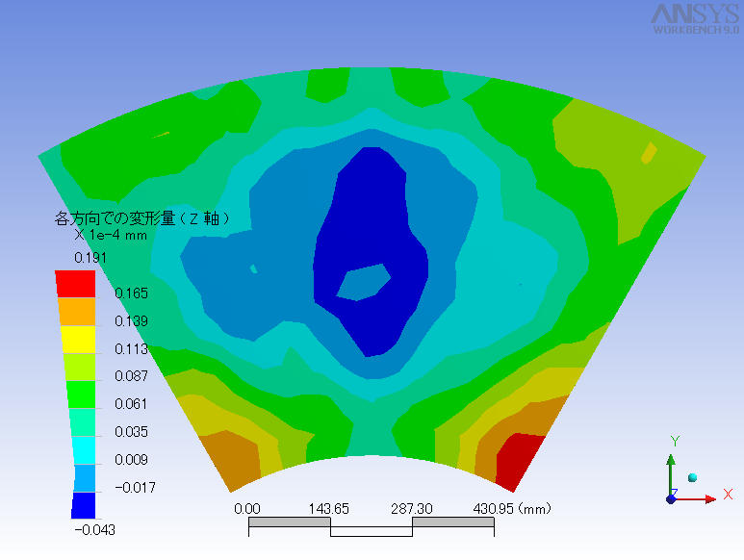This screenshot has height=560, width=744.
Task: Click the scale ruler label 287.30
Action: tap(412, 509)
